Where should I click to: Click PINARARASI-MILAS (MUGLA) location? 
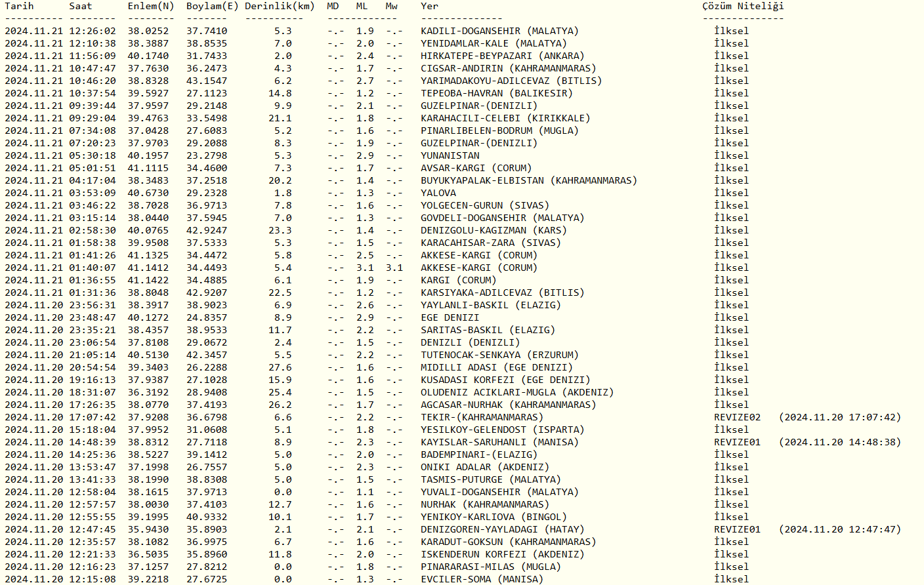pos(490,567)
